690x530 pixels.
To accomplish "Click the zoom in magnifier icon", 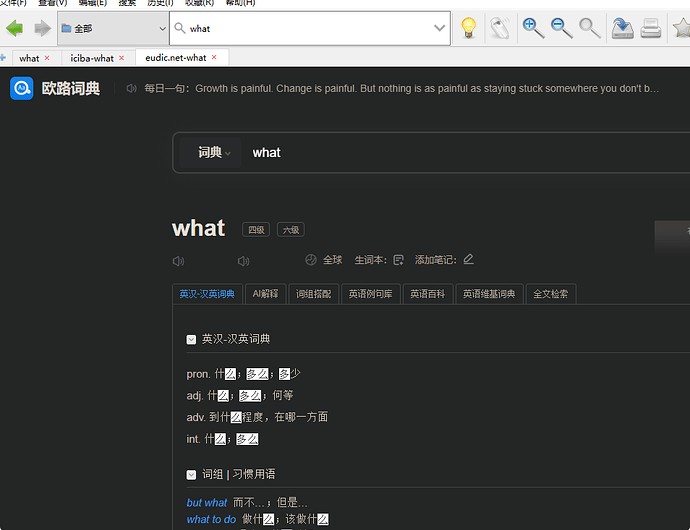I will 533,29.
